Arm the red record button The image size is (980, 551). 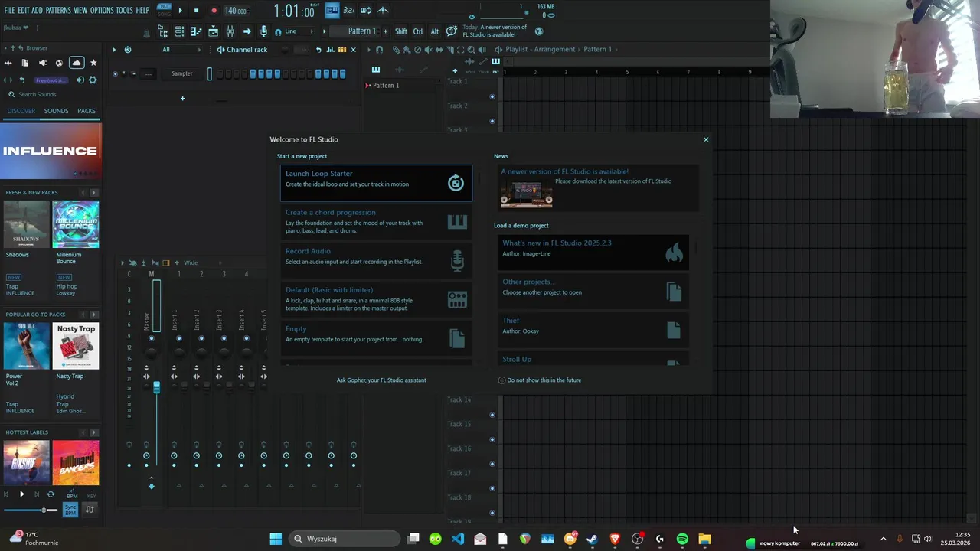coord(214,11)
